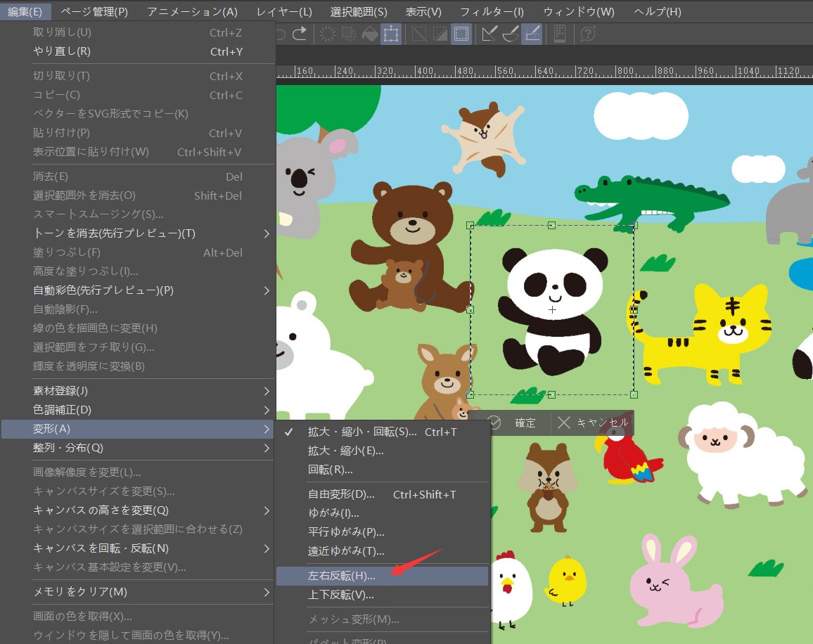Click the Scale/Rotate transform toolbar icon
Screen dimensions: 813x644
391,33
